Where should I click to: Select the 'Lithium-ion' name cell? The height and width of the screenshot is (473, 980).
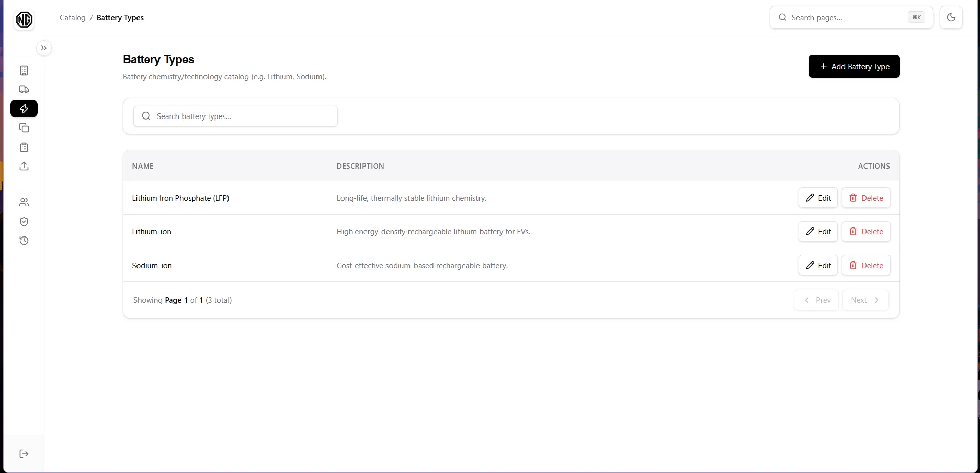[152, 232]
